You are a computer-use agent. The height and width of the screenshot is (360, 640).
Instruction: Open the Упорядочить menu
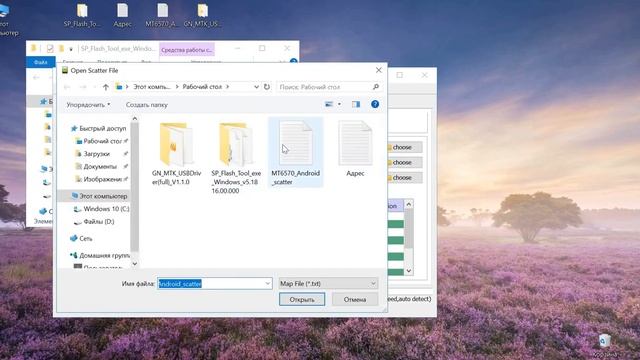pos(88,105)
